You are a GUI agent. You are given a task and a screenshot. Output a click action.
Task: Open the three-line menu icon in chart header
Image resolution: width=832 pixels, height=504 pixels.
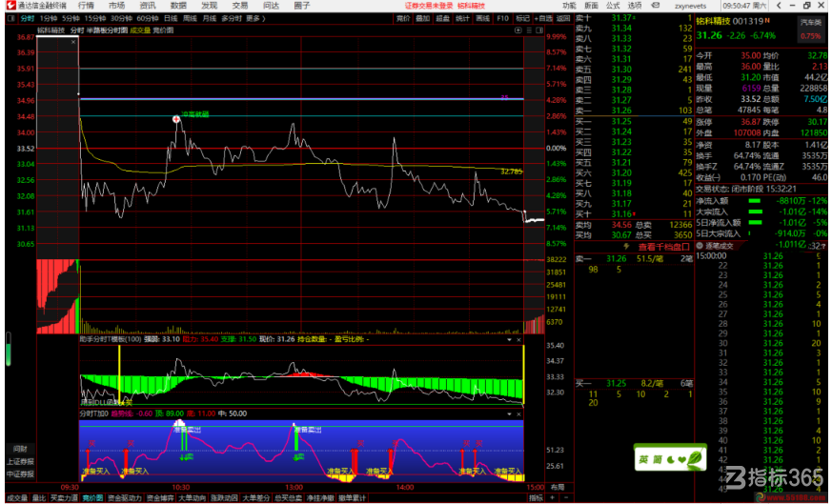529,30
